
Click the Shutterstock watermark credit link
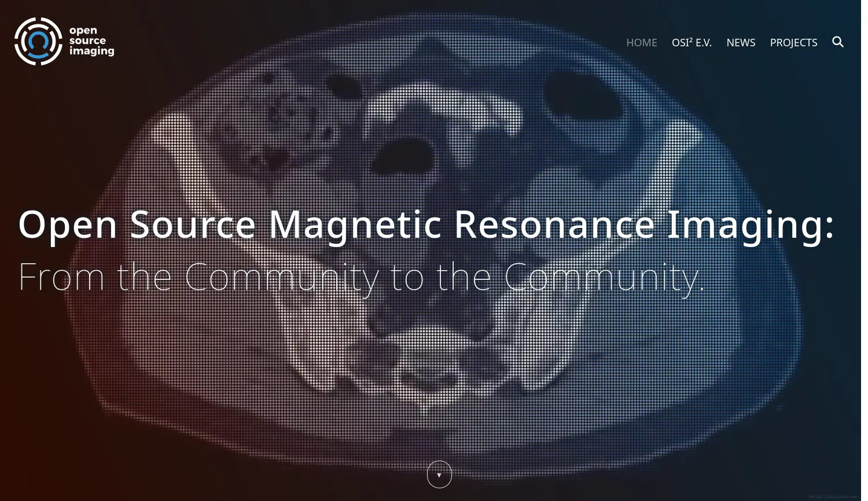pyautogui.click(x=833, y=498)
